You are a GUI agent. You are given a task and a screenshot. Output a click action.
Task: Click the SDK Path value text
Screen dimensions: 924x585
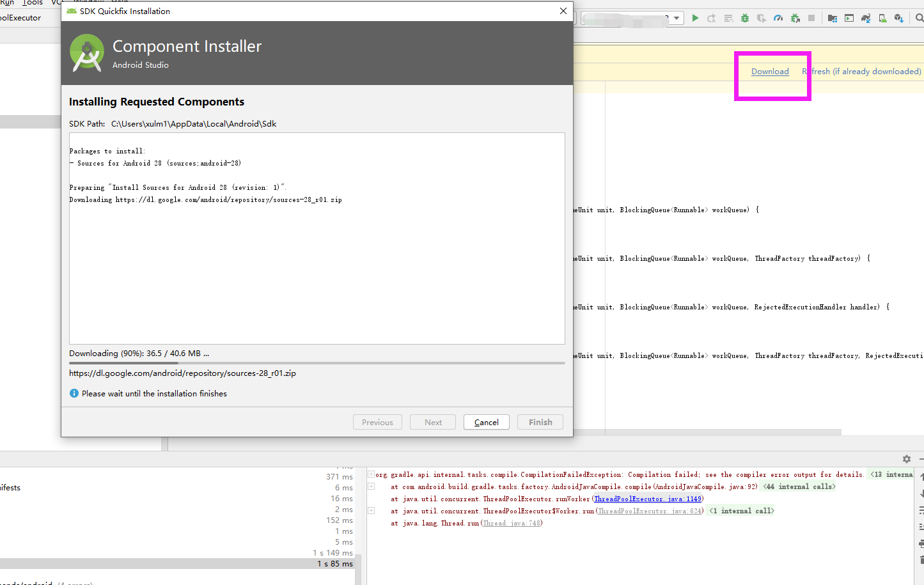click(194, 124)
